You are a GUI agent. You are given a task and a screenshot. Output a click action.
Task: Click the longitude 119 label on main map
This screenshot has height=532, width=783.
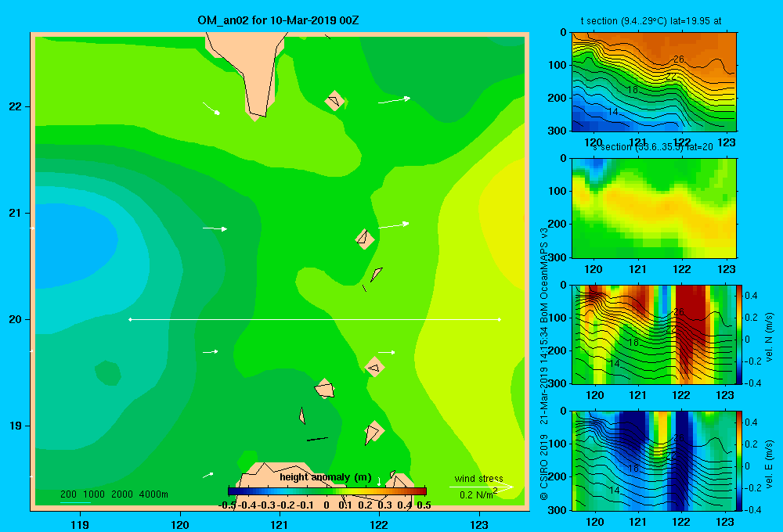(80, 524)
